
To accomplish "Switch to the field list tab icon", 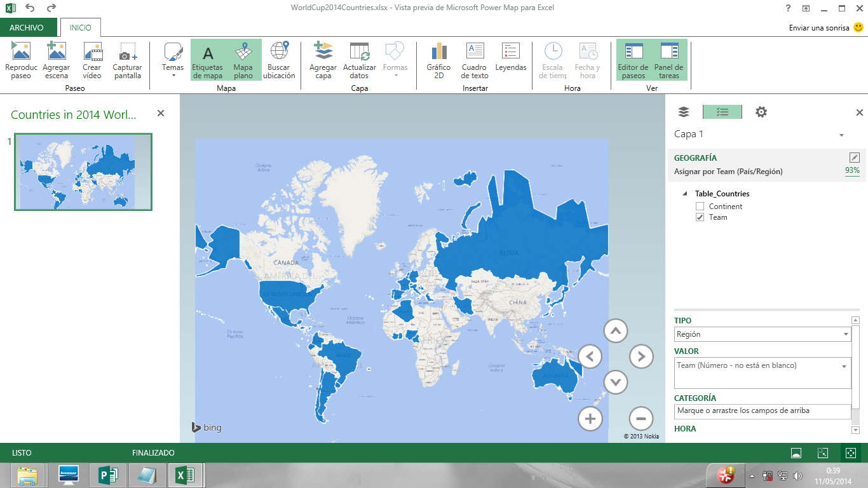I will [x=722, y=112].
